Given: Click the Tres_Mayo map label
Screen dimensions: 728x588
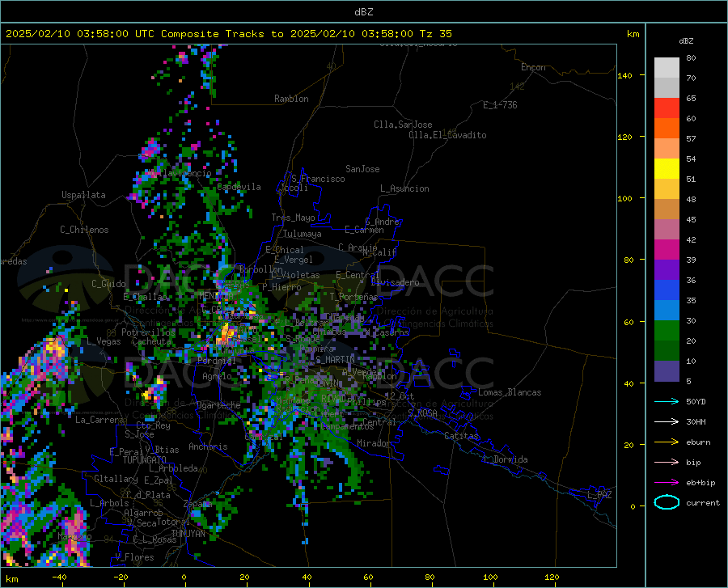Looking at the screenshot, I should coord(293,218).
